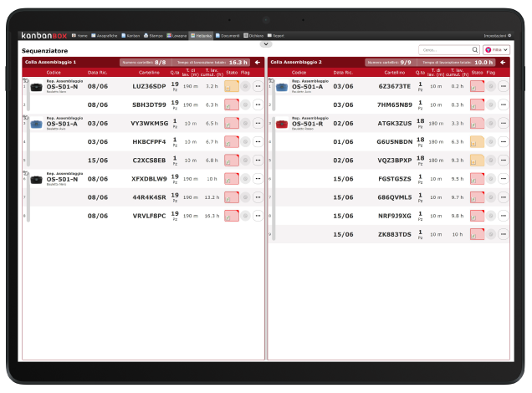The width and height of the screenshot is (532, 393).
Task: Toggle the flag for card XFXDBLW9
Action: (x=246, y=179)
